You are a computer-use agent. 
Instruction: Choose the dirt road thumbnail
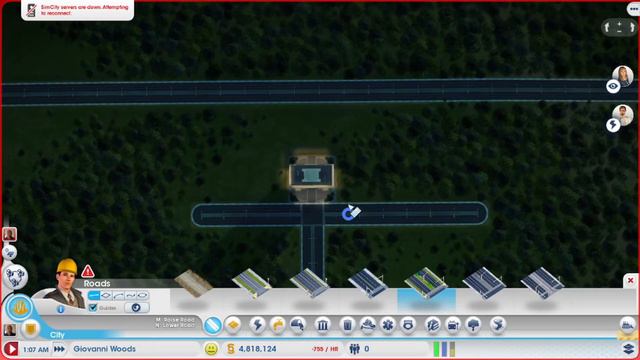[193, 282]
